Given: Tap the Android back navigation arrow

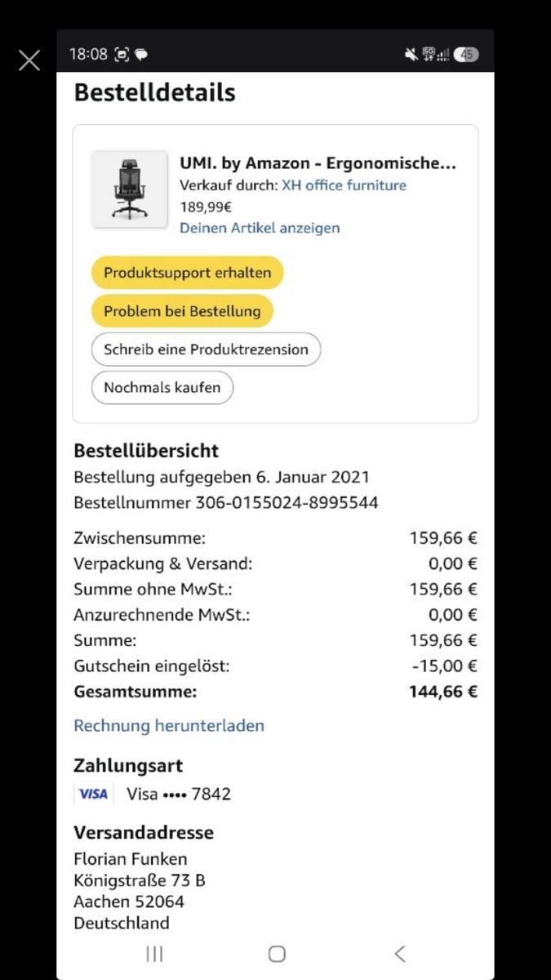Looking at the screenshot, I should point(399,953).
